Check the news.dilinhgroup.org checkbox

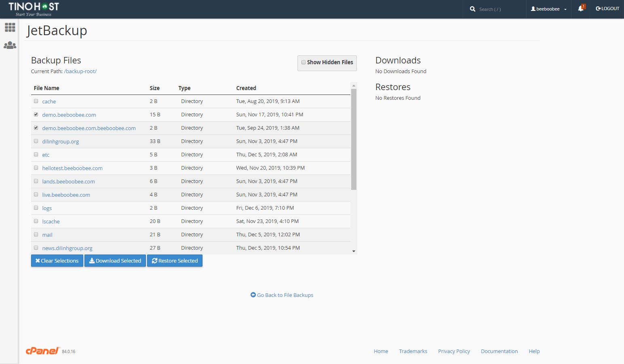[x=36, y=248]
